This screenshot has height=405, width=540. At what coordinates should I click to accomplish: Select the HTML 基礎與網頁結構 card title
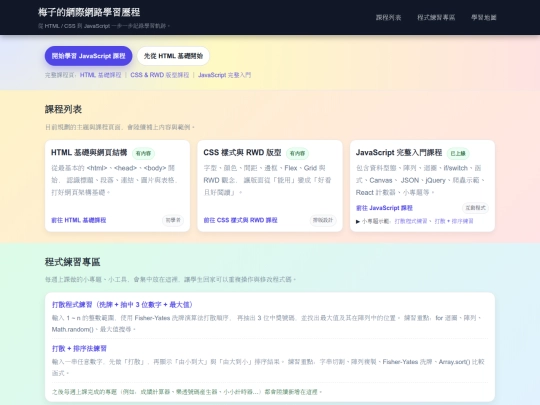click(89, 153)
